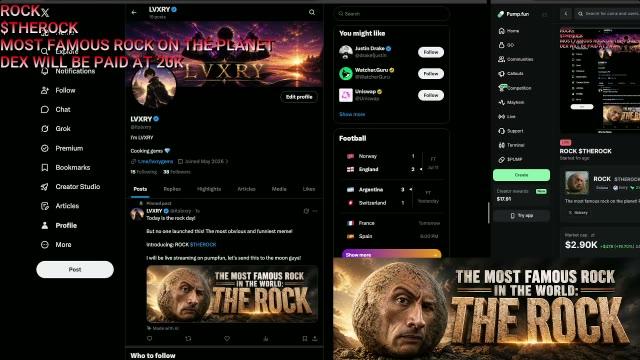Image resolution: width=640 pixels, height=360 pixels.
Task: Open Bookmarks in the X sidebar
Action: (x=66, y=167)
